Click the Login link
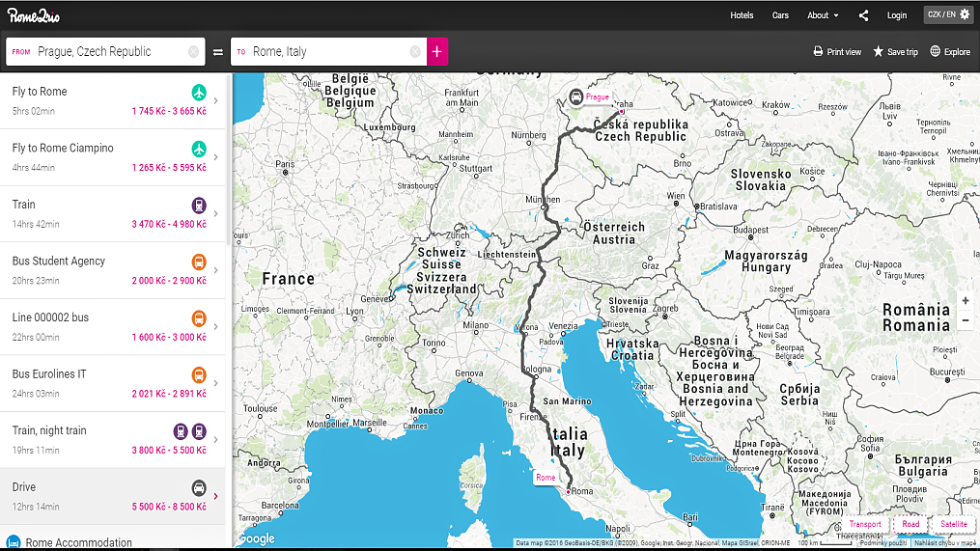Screen dimensions: 980x551 coord(897,15)
